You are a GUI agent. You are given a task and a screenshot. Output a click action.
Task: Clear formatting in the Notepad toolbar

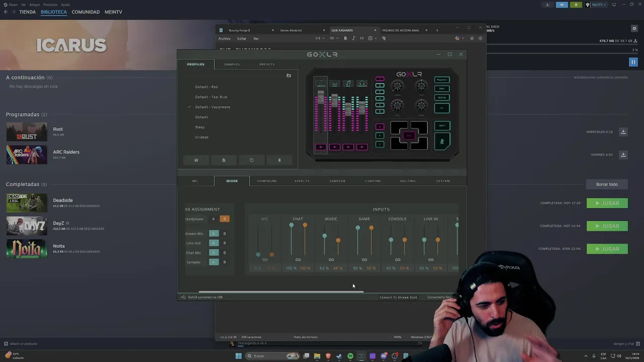(x=384, y=38)
